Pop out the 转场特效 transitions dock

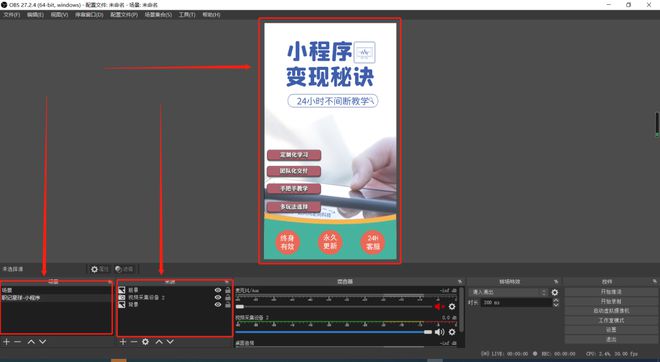point(556,282)
